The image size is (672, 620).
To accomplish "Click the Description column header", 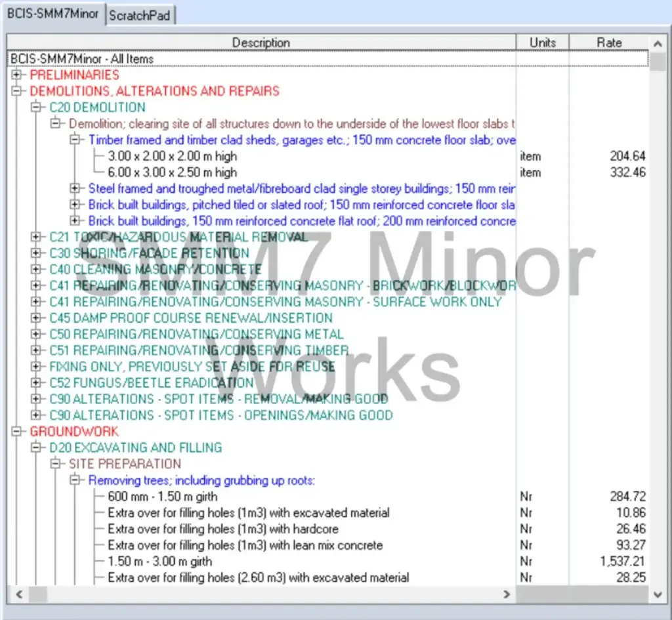I will coord(261,43).
